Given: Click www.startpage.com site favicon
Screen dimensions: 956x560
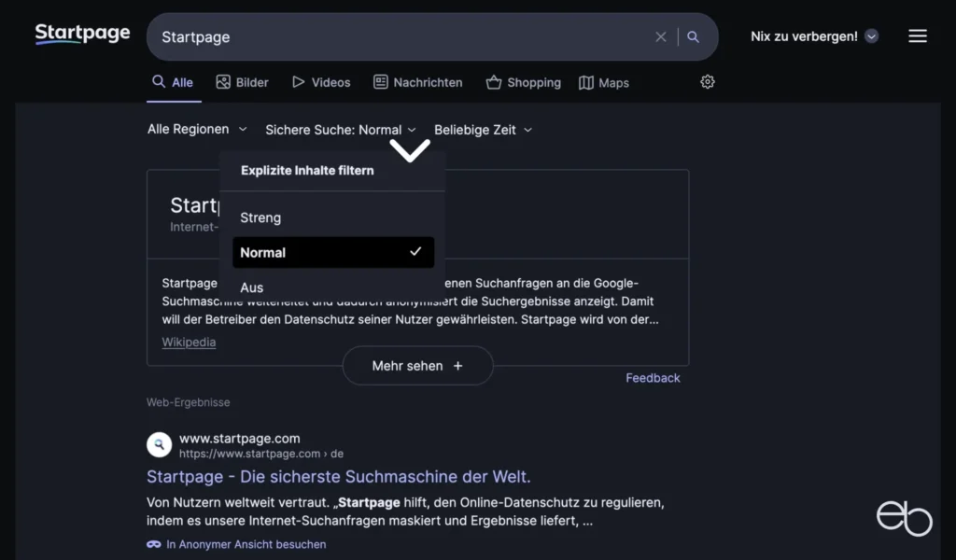Looking at the screenshot, I should click(159, 445).
